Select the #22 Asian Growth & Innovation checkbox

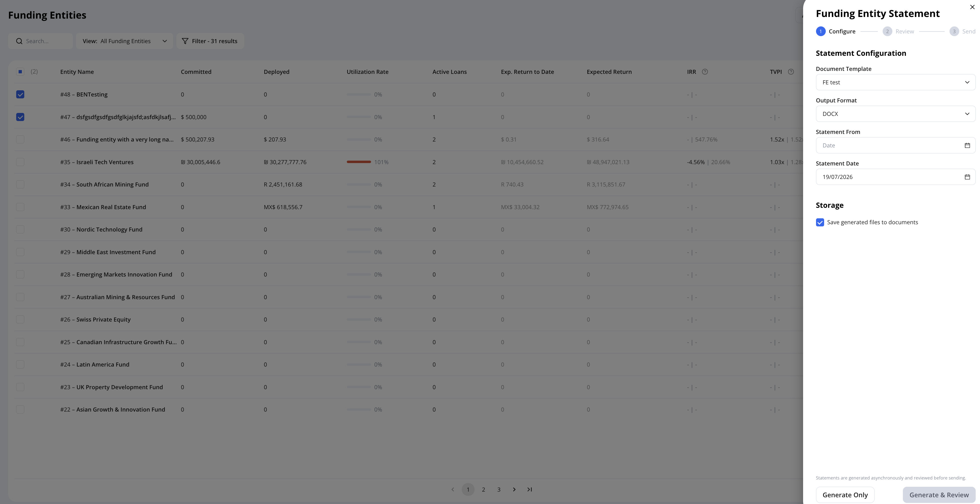coord(20,409)
